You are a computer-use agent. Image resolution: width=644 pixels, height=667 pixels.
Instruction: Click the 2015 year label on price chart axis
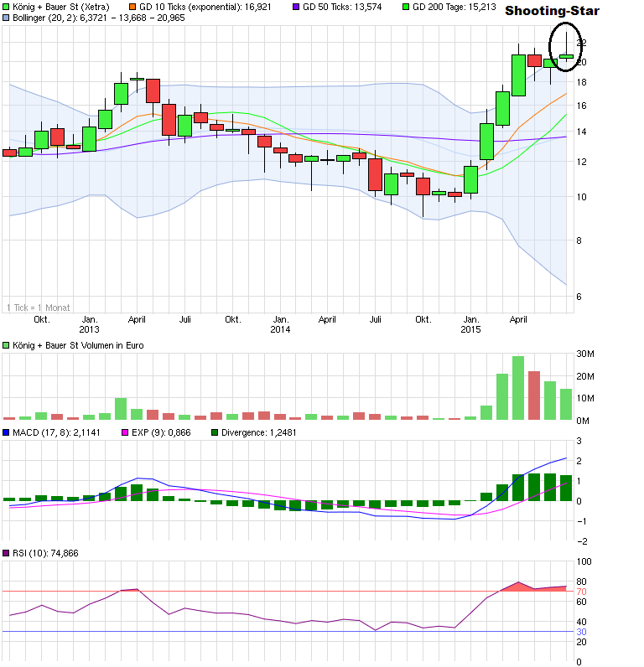[471, 330]
